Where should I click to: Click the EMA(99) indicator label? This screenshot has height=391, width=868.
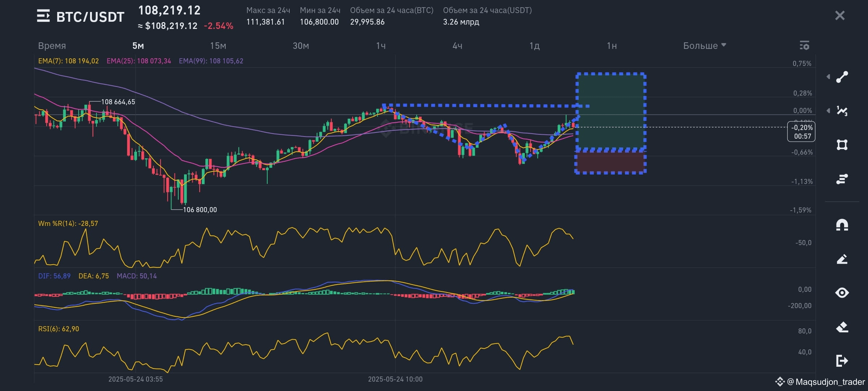coord(211,61)
